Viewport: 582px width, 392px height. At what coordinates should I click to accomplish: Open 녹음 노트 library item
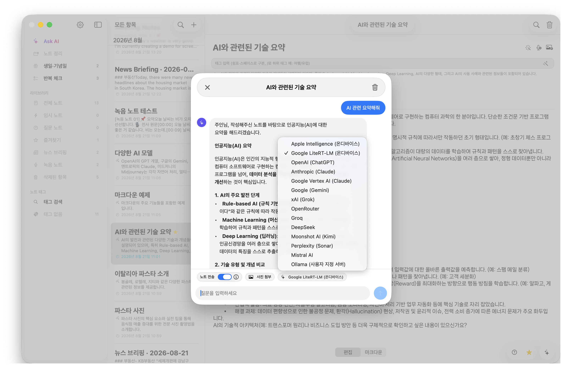pos(66,165)
